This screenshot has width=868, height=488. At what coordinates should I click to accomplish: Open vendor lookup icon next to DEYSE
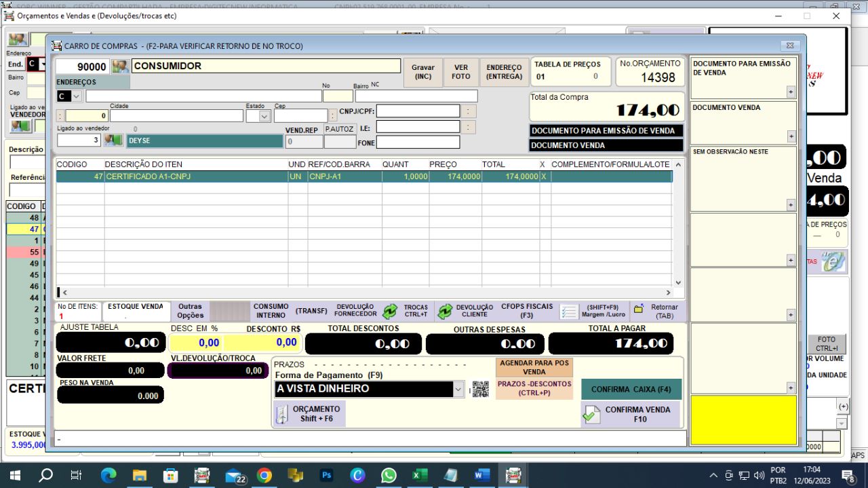click(113, 140)
